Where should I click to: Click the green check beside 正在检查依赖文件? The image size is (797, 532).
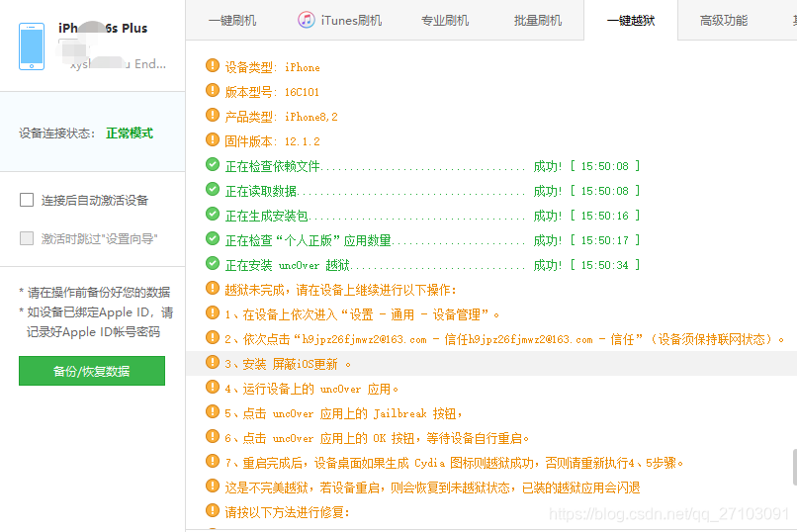213,164
